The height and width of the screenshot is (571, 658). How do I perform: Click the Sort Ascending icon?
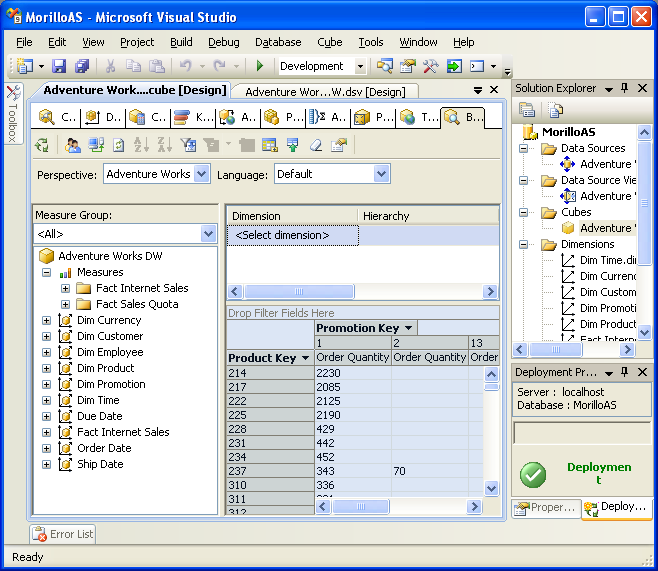[x=141, y=145]
